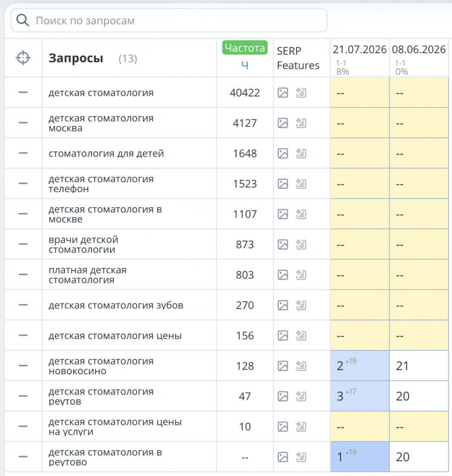This screenshot has height=476, width=452.
Task: Click frequency value 1648
Action: [x=245, y=153]
